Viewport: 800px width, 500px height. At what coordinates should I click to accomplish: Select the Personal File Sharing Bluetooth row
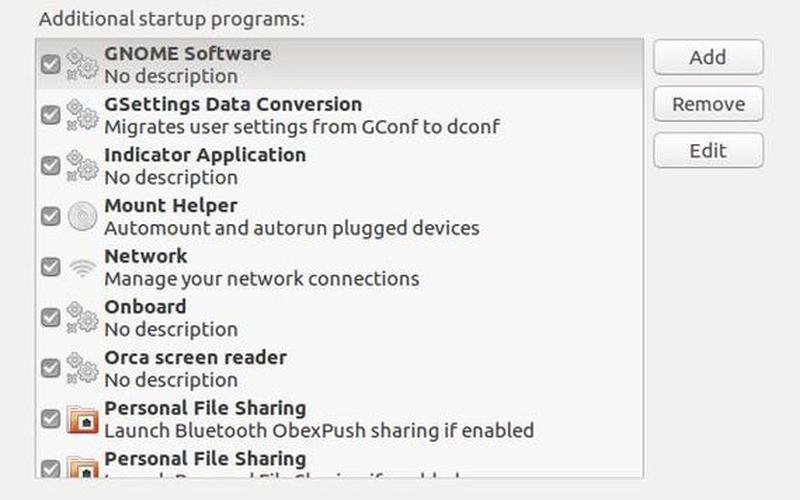pyautogui.click(x=339, y=419)
